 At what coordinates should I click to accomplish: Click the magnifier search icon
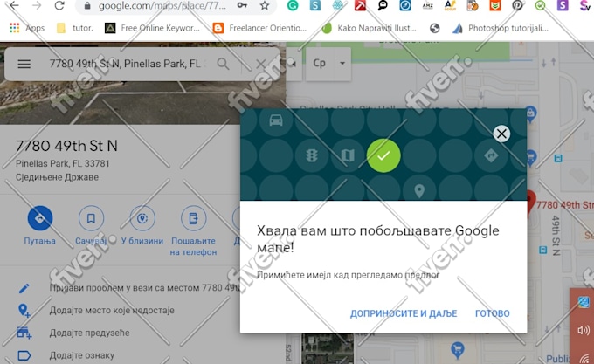pyautogui.click(x=223, y=64)
